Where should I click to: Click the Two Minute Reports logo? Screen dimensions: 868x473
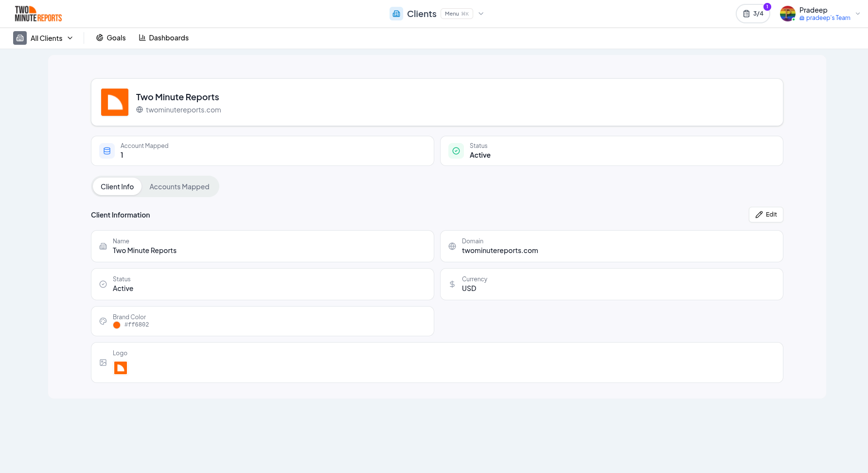pos(37,14)
